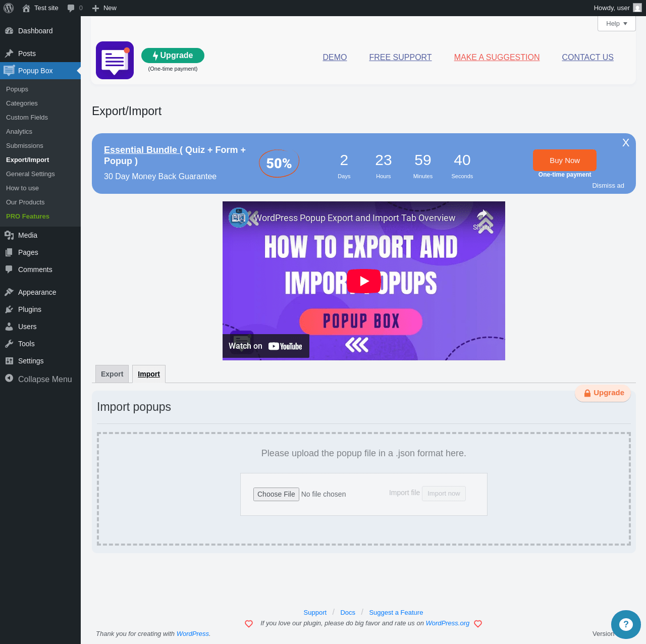Open the Test site home icon
This screenshot has width=646, height=644.
tap(26, 8)
